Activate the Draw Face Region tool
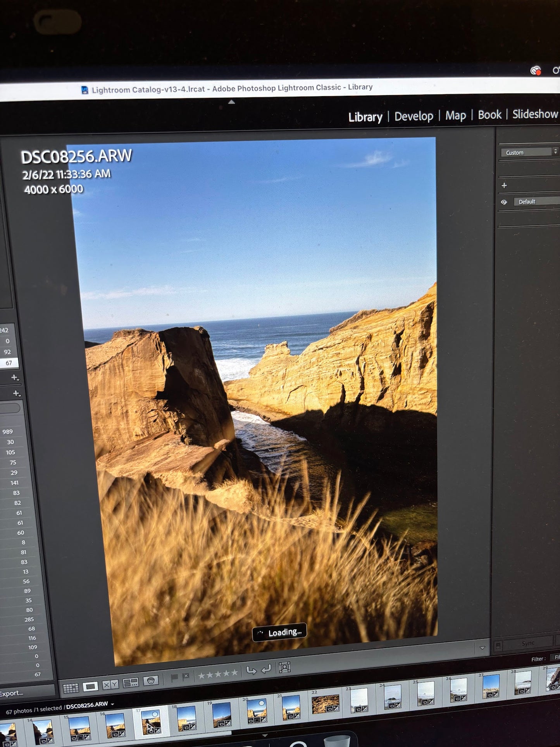Image resolution: width=560 pixels, height=747 pixels. click(x=285, y=667)
